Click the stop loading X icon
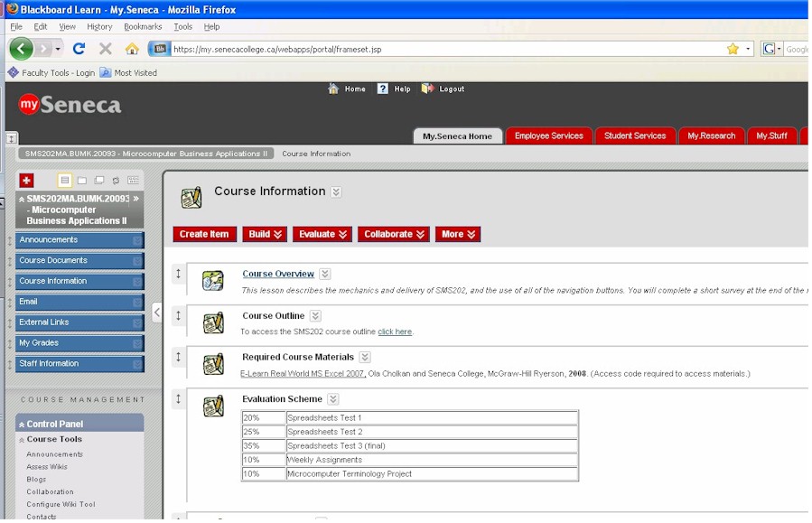 pos(106,49)
